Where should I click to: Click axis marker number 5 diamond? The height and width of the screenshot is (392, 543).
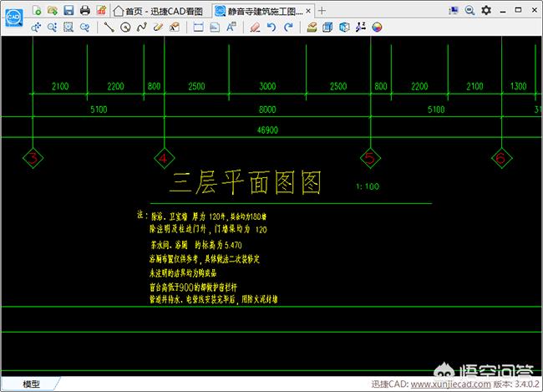click(x=370, y=159)
